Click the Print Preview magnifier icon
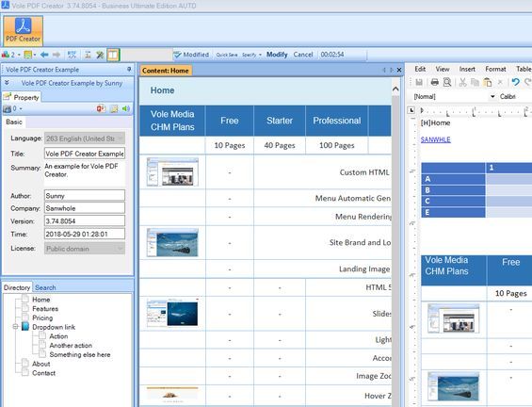 point(447,82)
